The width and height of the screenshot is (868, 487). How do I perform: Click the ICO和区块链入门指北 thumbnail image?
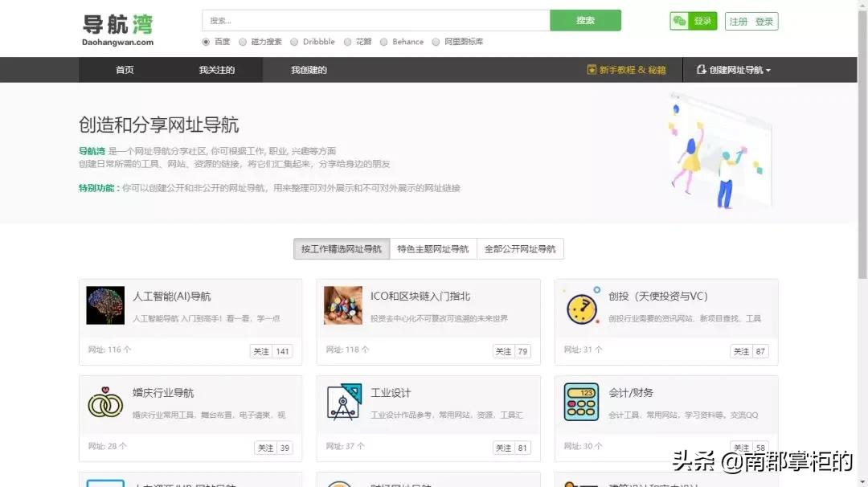click(x=343, y=305)
